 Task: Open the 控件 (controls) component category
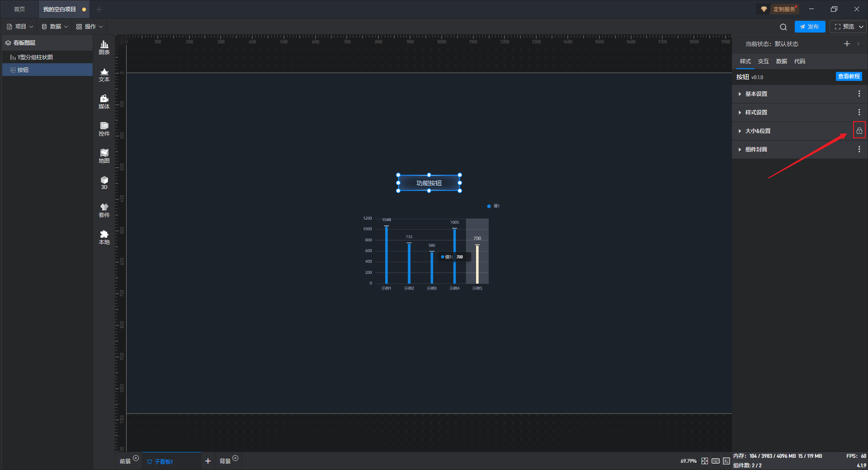click(x=104, y=129)
